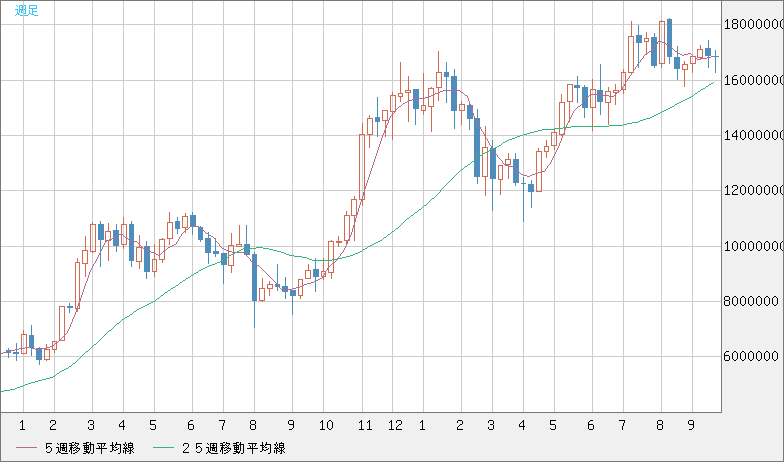Click the first candlestick at chart's left edge
784x462 pixels.
coord(8,351)
